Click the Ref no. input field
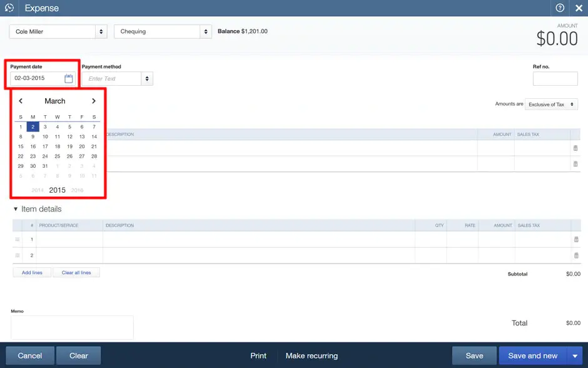This screenshot has width=588, height=368. (x=555, y=79)
